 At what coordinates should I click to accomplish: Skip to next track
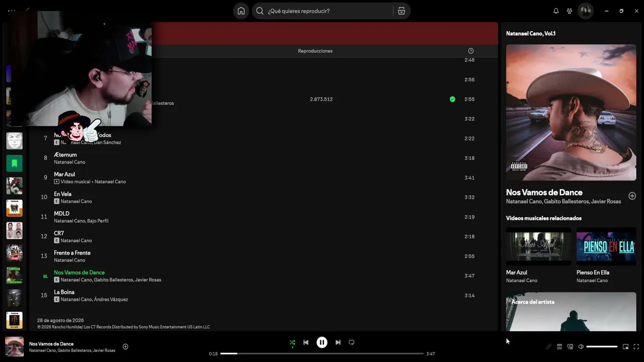(338, 342)
